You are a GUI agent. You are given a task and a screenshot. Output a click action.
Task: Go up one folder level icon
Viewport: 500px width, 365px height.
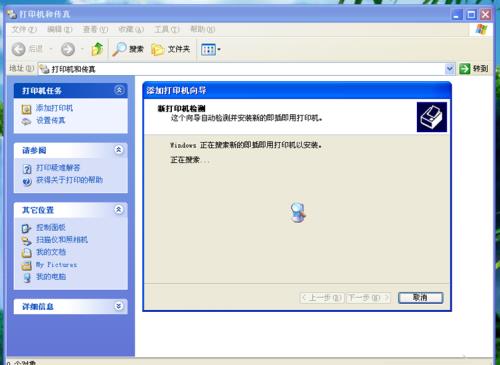[97, 49]
